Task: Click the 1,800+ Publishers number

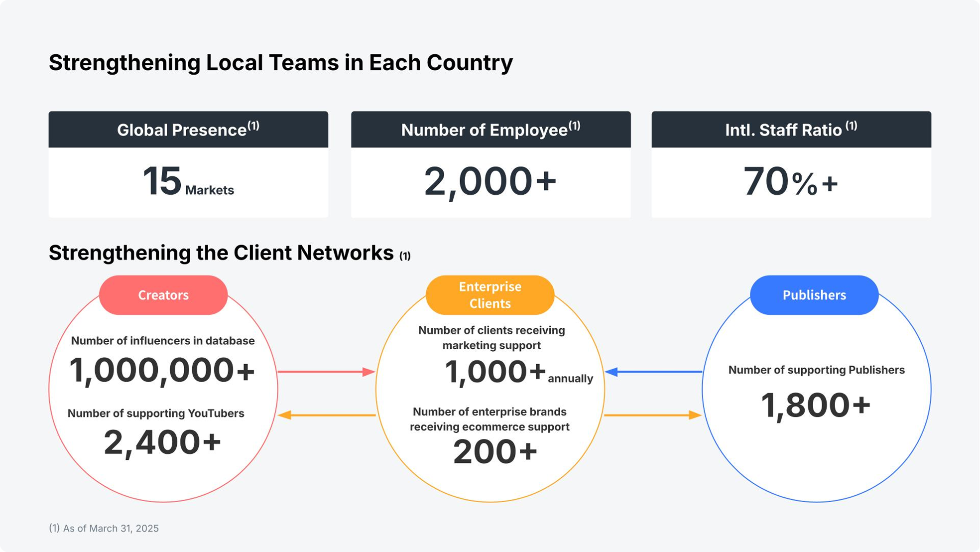Action: pos(816,405)
